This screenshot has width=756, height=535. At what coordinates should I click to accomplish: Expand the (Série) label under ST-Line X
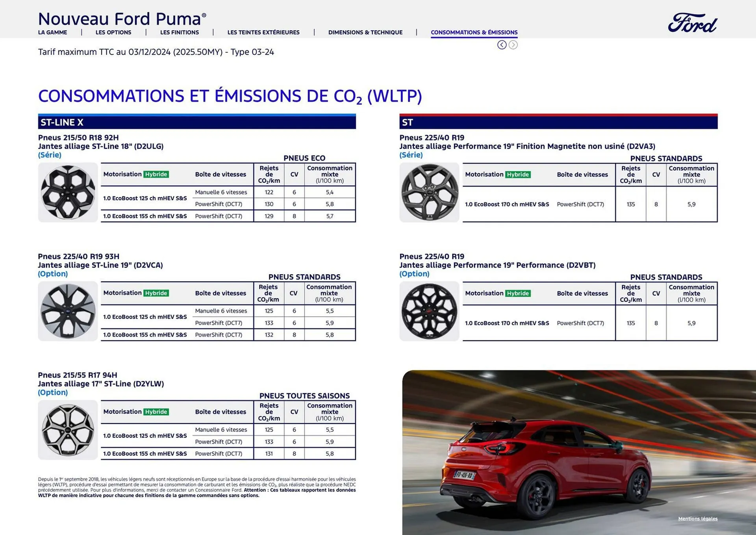click(50, 155)
